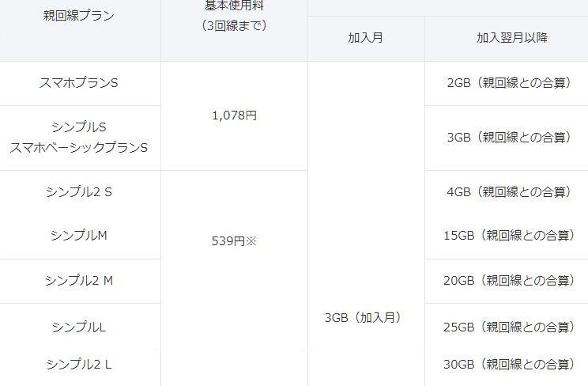Screen dimensions: 588x386
Task: Click the 加入月 column header
Action: [366, 38]
